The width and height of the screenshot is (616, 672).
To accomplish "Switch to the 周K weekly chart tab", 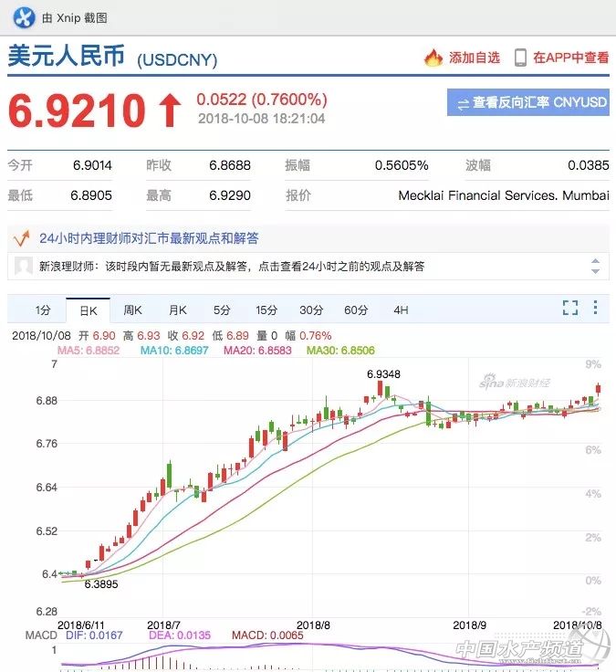I will (132, 310).
